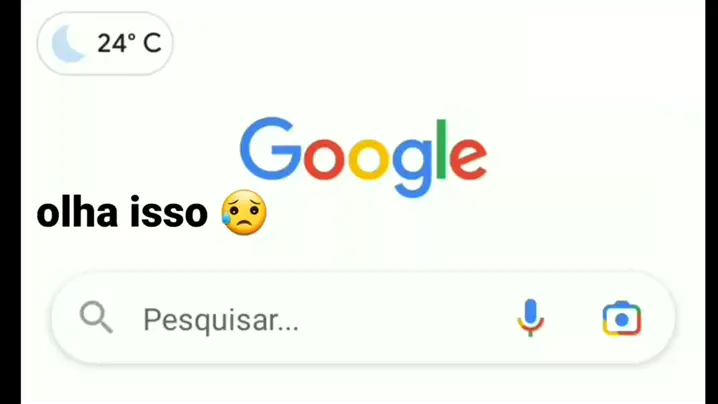Click the word "olha" in the caption
The image size is (718, 404).
pos(77,213)
